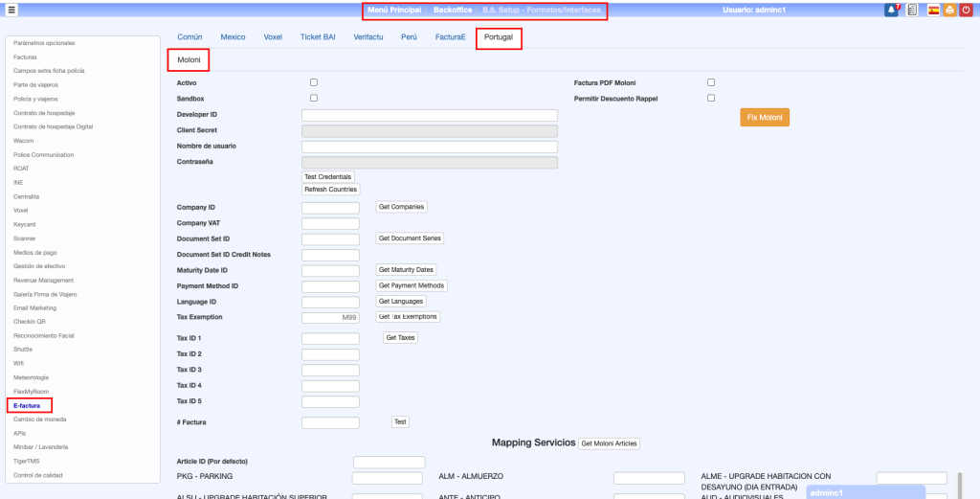Open the Ticket BAI tab
This screenshot has height=499, width=980.
[318, 37]
